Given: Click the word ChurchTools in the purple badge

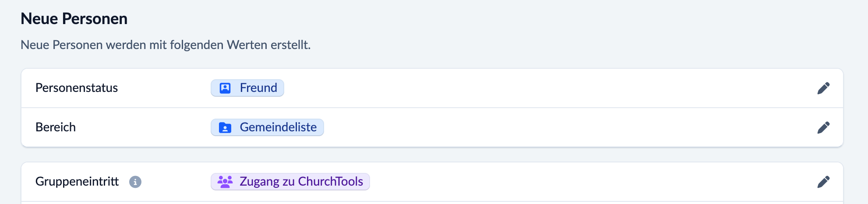Looking at the screenshot, I should (x=331, y=182).
